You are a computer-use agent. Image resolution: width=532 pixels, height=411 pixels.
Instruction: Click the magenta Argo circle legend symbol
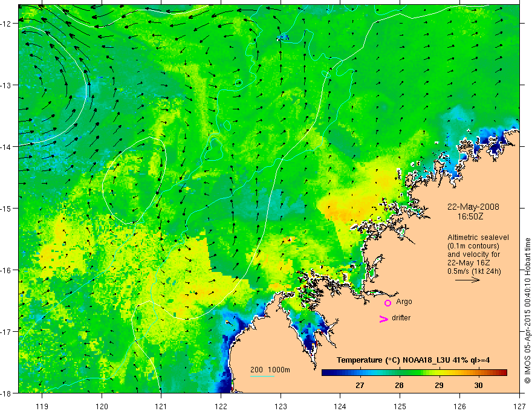pyautogui.click(x=388, y=303)
